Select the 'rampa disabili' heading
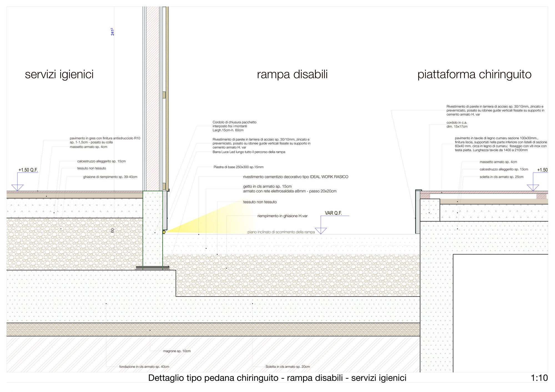Image resolution: width=555 pixels, height=392 pixels. point(292,75)
